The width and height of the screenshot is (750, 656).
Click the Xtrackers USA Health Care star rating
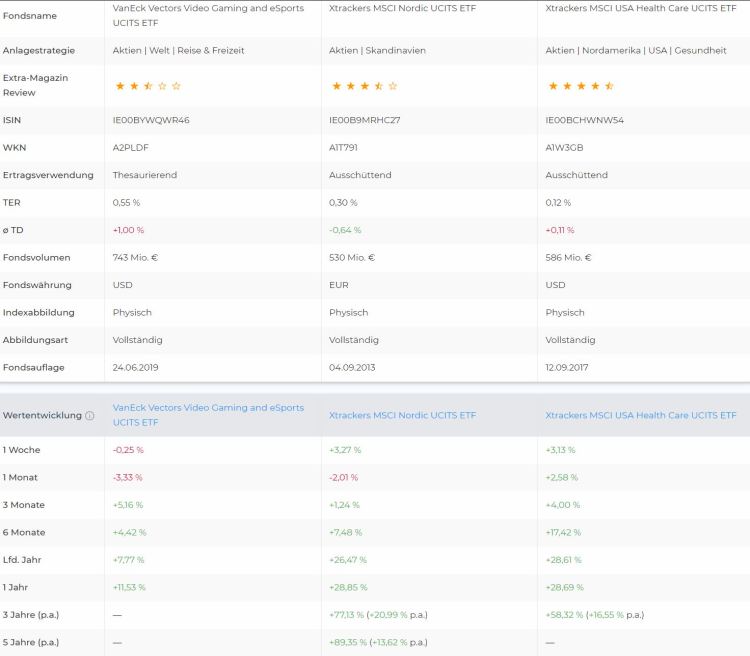(x=581, y=86)
